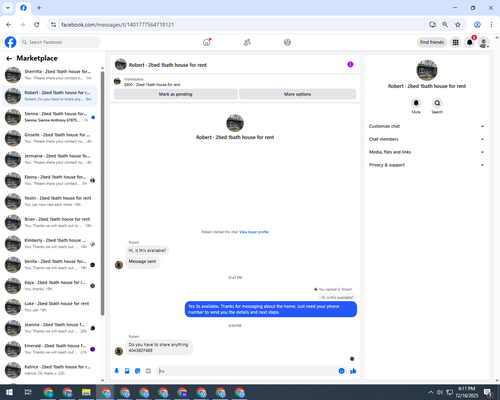Screen dimensions: 500x400
Task: Open the apps menu grid icon
Action: (x=455, y=42)
